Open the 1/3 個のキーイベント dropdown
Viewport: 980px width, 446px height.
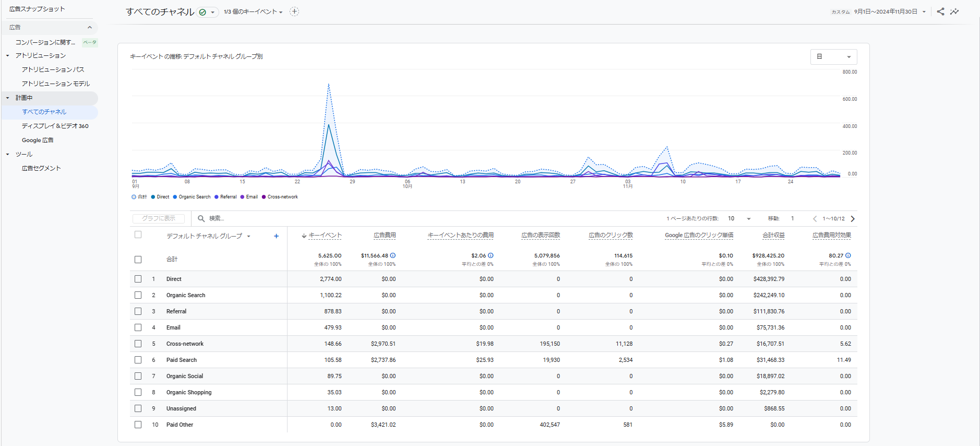pos(253,12)
